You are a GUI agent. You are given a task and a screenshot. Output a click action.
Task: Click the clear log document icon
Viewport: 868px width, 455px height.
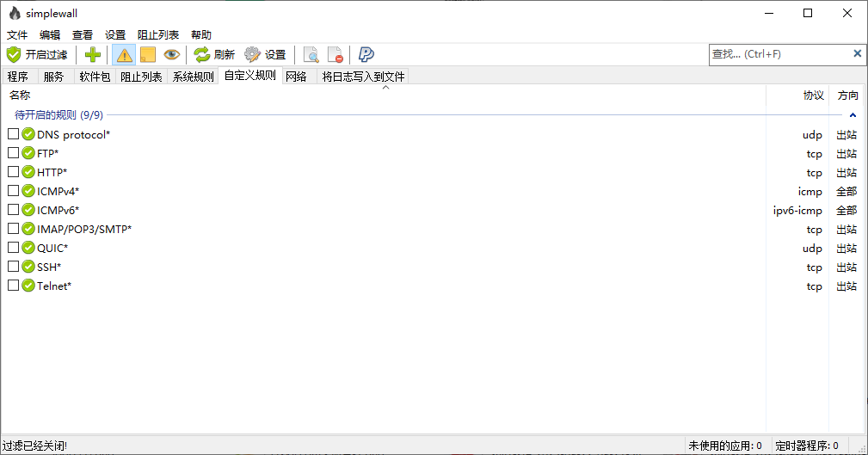click(x=336, y=55)
